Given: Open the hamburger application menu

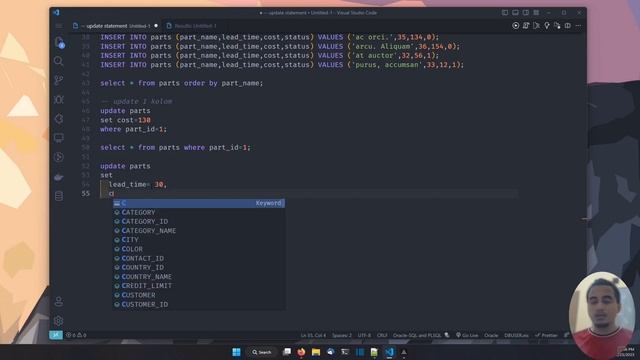Looking at the screenshot, I should click(x=59, y=26).
